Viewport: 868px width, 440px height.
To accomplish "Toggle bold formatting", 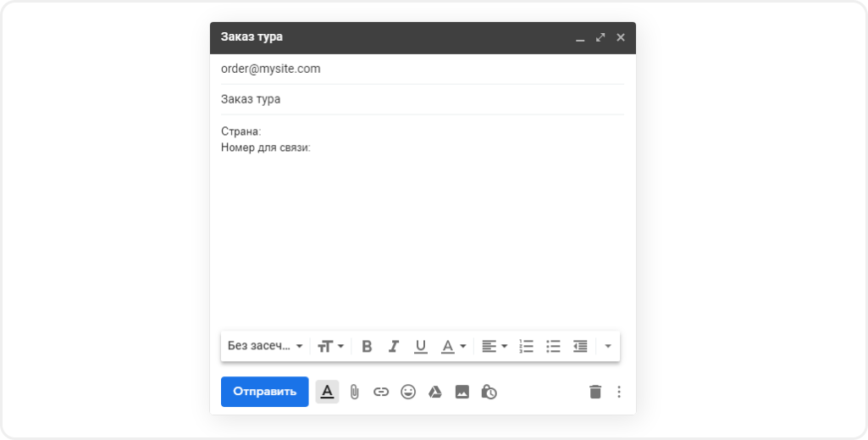I will (x=367, y=346).
